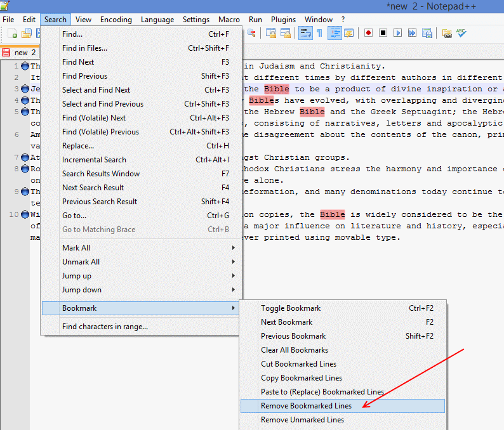Select Cut Bookmarked Lines

(x=343, y=364)
